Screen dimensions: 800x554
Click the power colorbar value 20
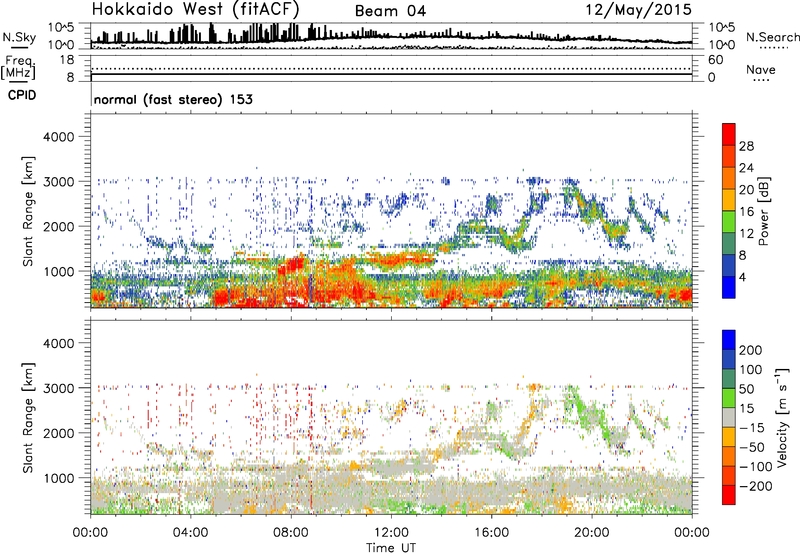[746, 190]
